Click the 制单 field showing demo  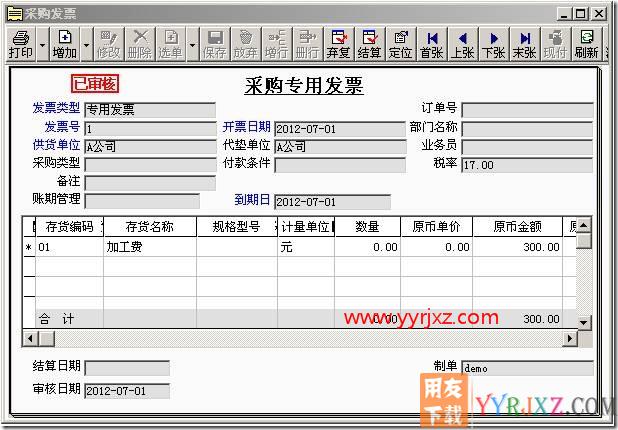(527, 368)
